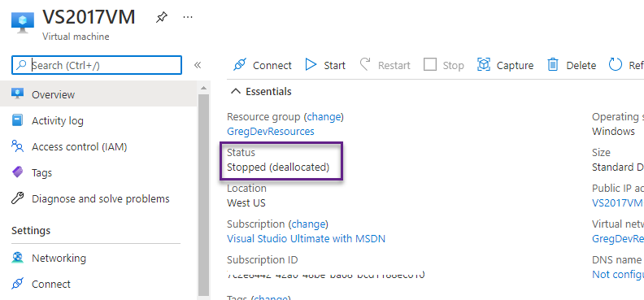Viewport: 644px width, 300px height.
Task: Click the Access control people icon
Action: click(x=18, y=146)
